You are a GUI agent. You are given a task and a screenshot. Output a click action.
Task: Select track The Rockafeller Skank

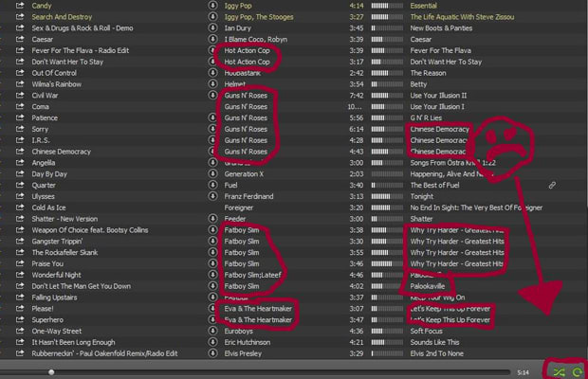[x=64, y=252]
